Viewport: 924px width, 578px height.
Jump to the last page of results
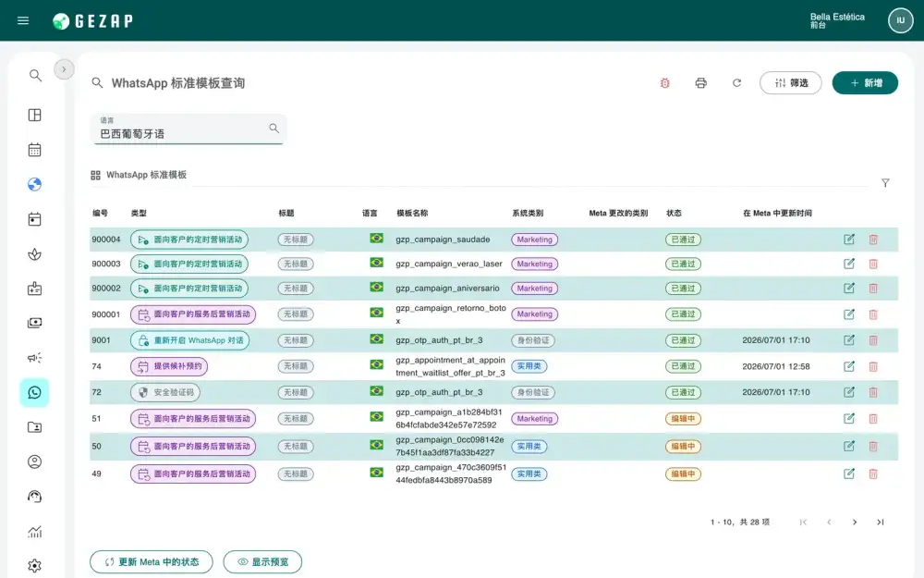coord(880,522)
